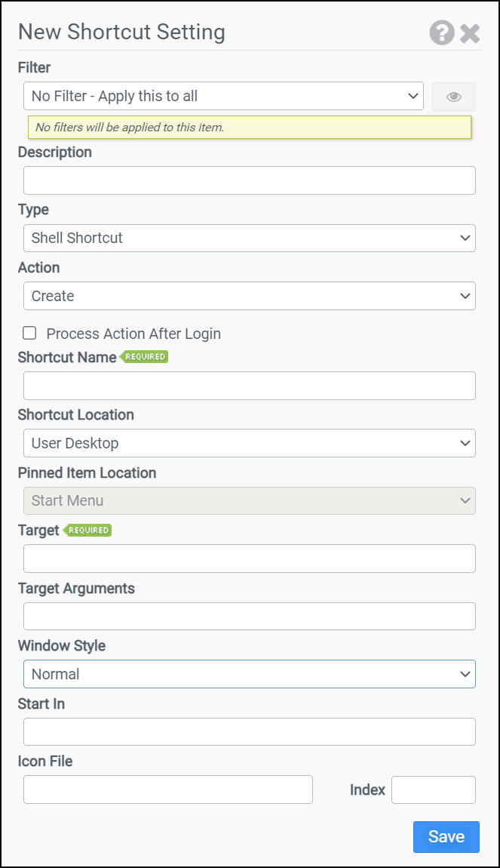
Task: Click into the Shortcut Name field
Action: (x=249, y=386)
